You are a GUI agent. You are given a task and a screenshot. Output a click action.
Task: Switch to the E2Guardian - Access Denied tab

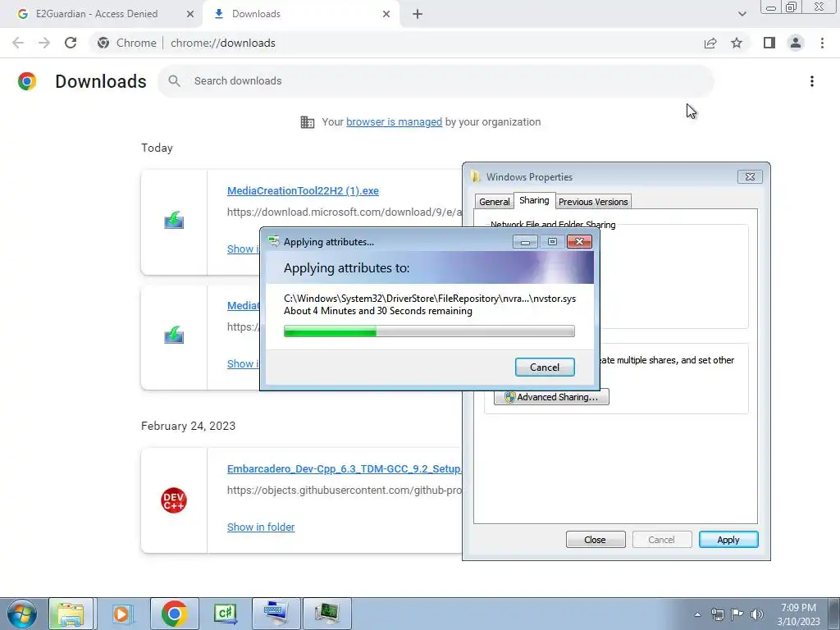click(97, 14)
